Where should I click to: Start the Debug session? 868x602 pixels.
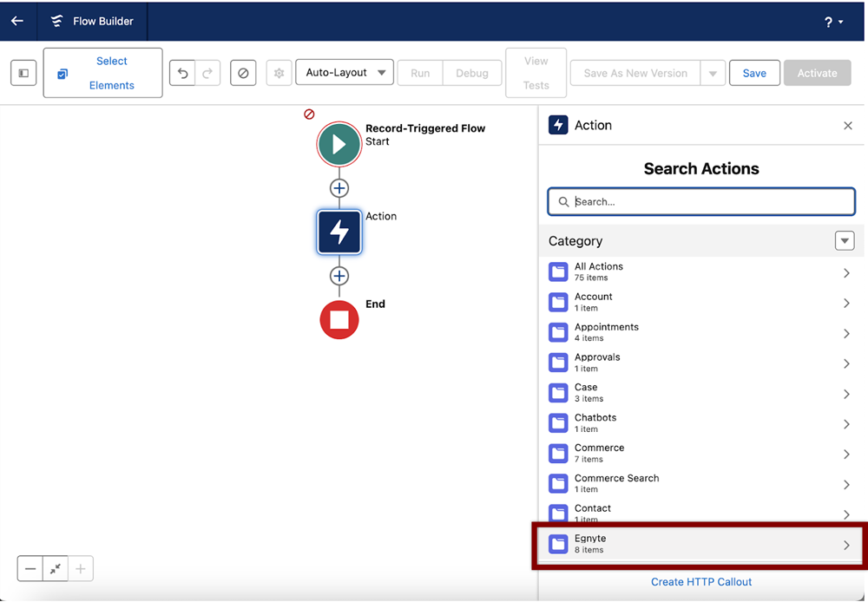click(x=472, y=73)
